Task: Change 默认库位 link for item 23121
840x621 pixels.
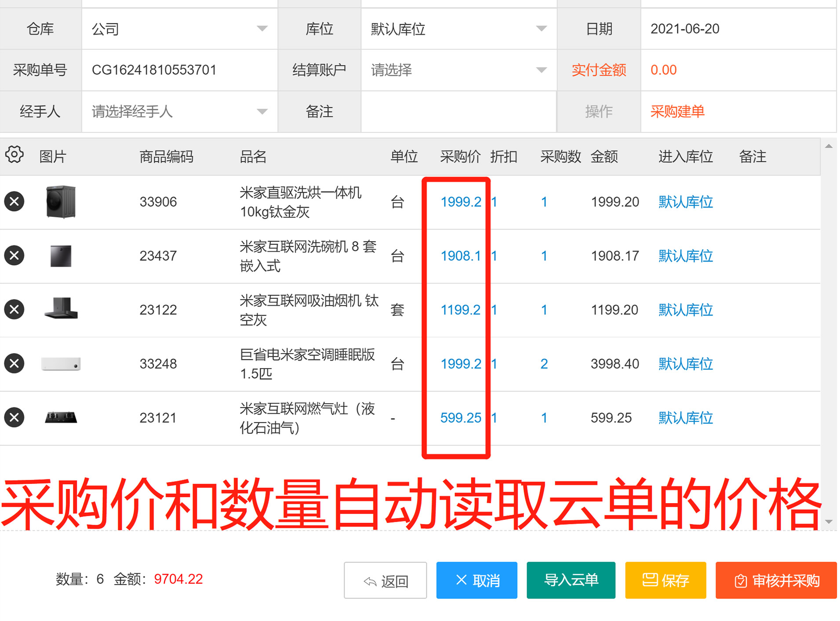Action: coord(686,417)
